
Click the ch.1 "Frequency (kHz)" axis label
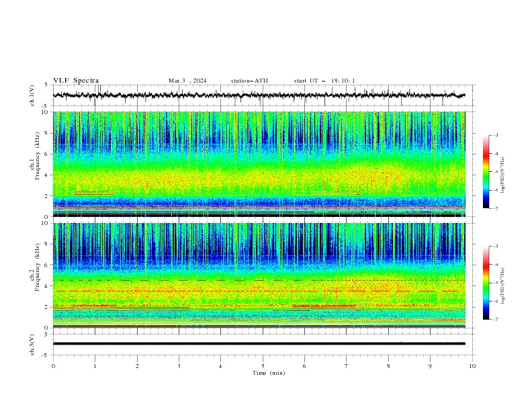[38, 156]
